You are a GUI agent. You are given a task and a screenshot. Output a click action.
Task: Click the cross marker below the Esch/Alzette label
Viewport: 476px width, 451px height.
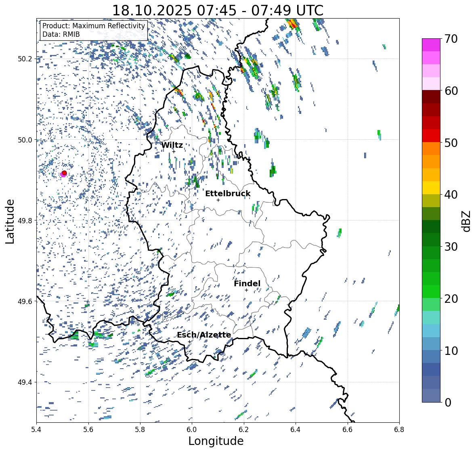[190, 342]
